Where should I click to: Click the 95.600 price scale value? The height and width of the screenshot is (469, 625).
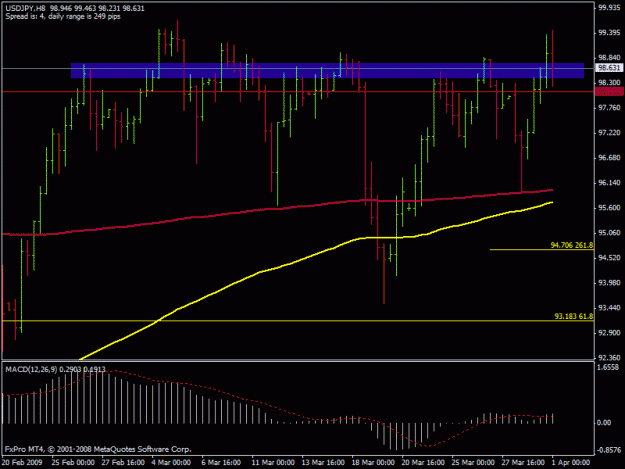click(x=609, y=208)
